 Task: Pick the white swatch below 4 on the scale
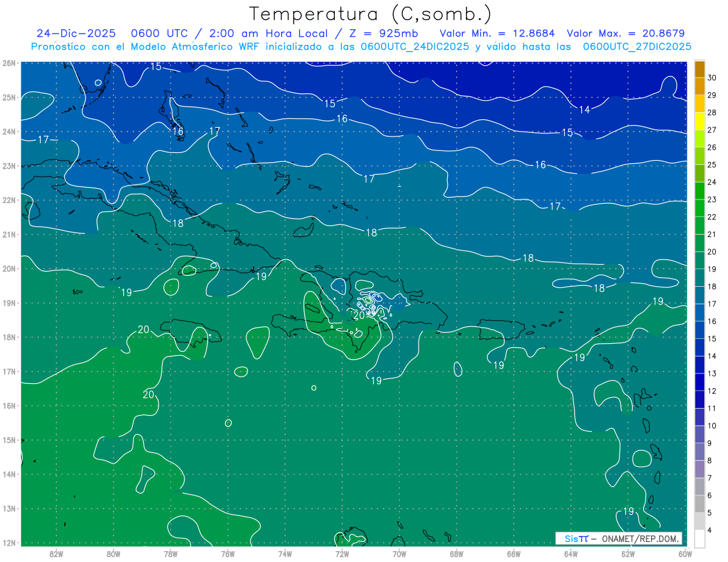point(699,539)
